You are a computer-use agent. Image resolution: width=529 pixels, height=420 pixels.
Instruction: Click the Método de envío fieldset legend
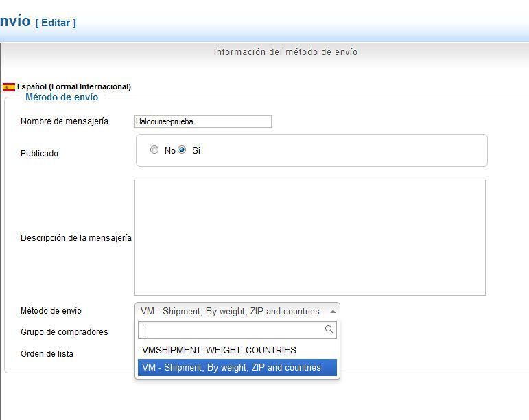point(62,97)
